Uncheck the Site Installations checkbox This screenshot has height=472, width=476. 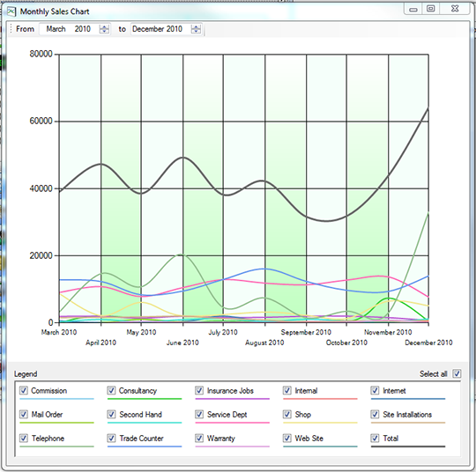pyautogui.click(x=375, y=414)
